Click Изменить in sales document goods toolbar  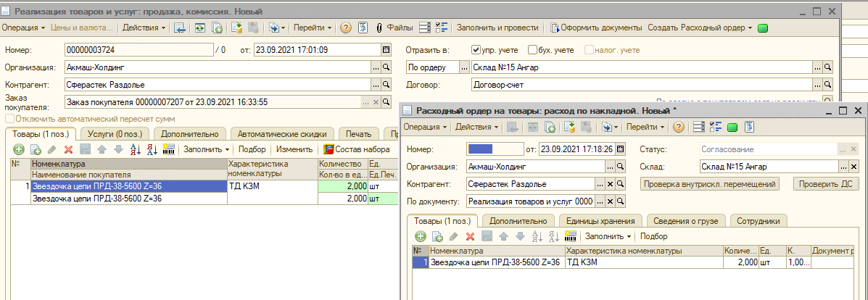point(294,149)
